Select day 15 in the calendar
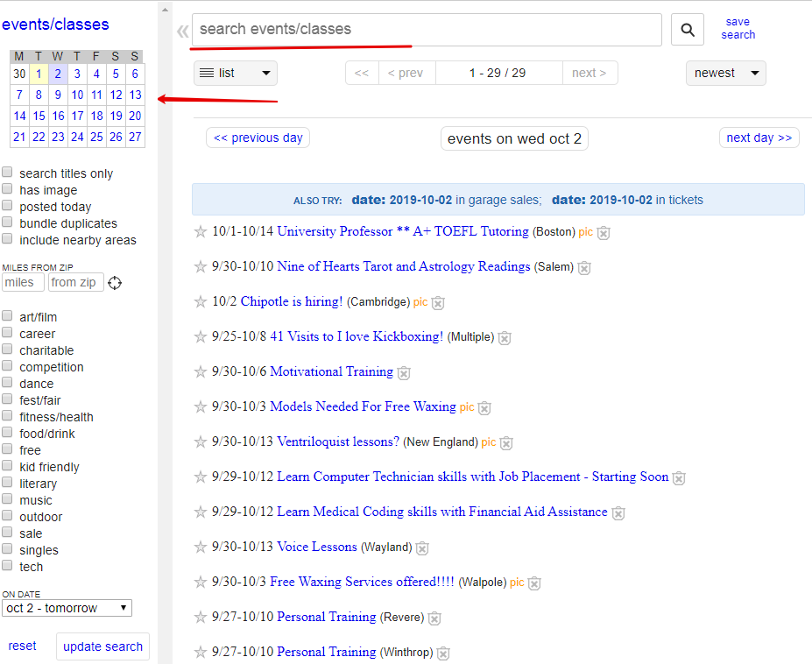This screenshot has height=664, width=812. (39, 116)
